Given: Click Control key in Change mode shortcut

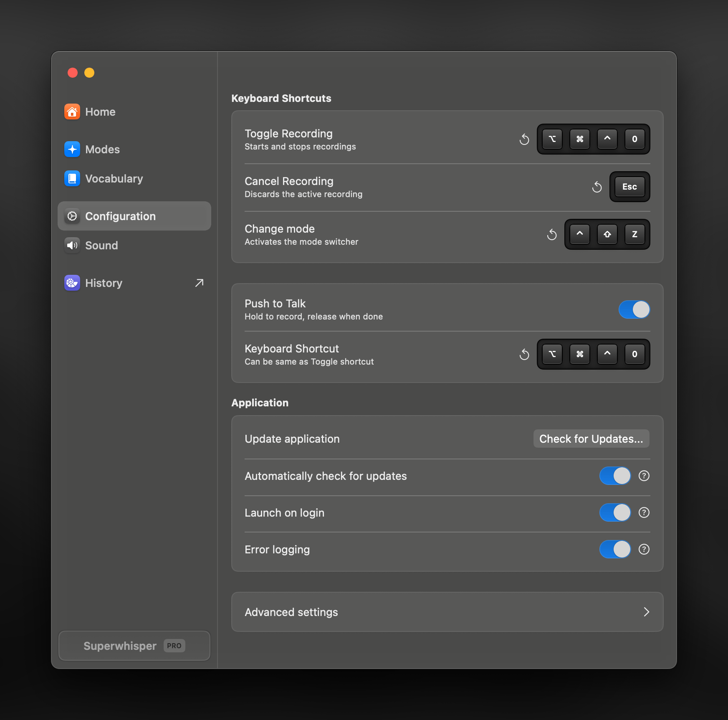Looking at the screenshot, I should (580, 234).
